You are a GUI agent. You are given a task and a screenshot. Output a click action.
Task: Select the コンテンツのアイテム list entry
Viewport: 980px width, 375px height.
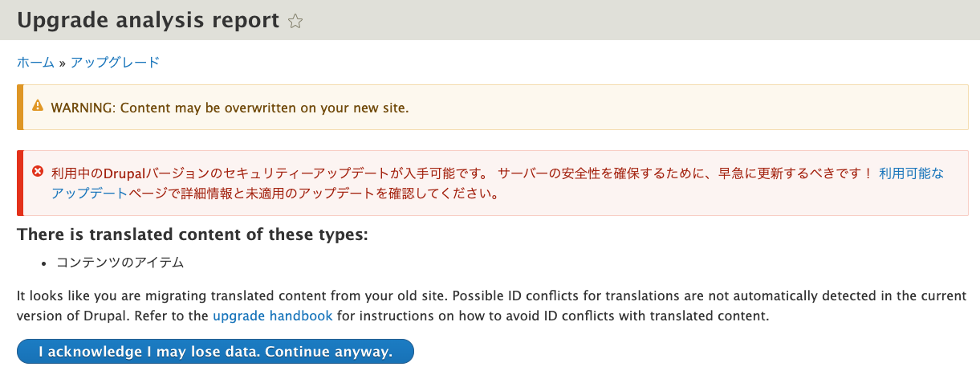tap(120, 263)
